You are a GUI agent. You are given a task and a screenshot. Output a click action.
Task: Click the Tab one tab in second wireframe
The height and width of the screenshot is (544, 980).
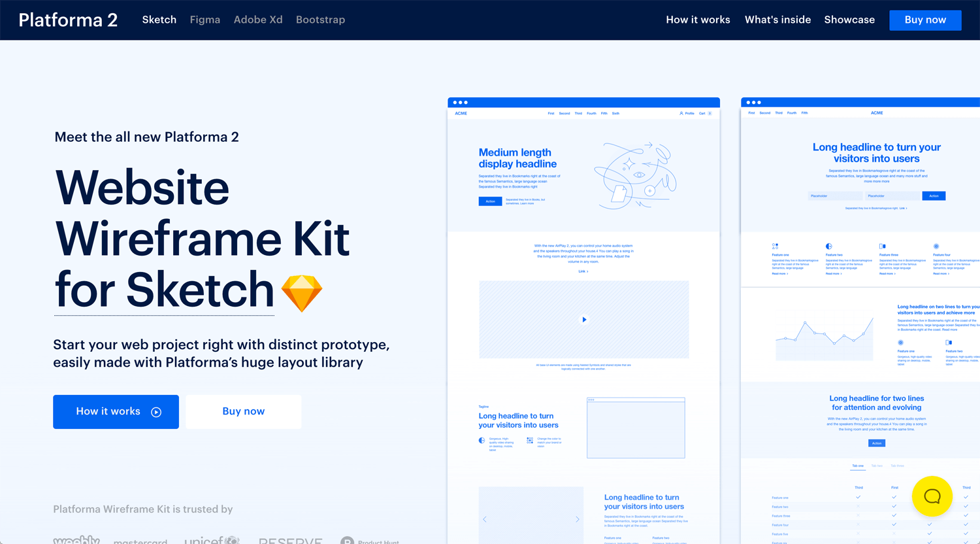coord(858,466)
